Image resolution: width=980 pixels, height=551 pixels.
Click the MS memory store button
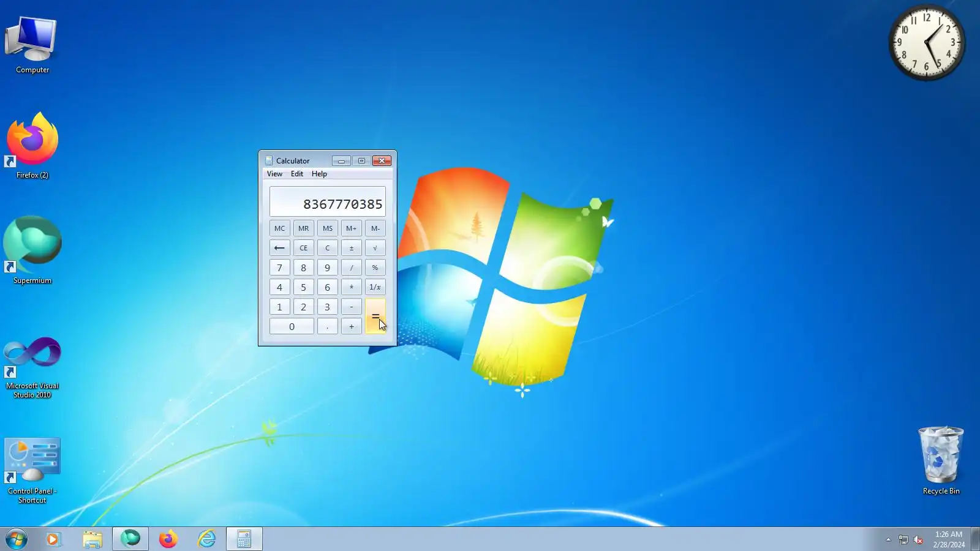coord(328,228)
